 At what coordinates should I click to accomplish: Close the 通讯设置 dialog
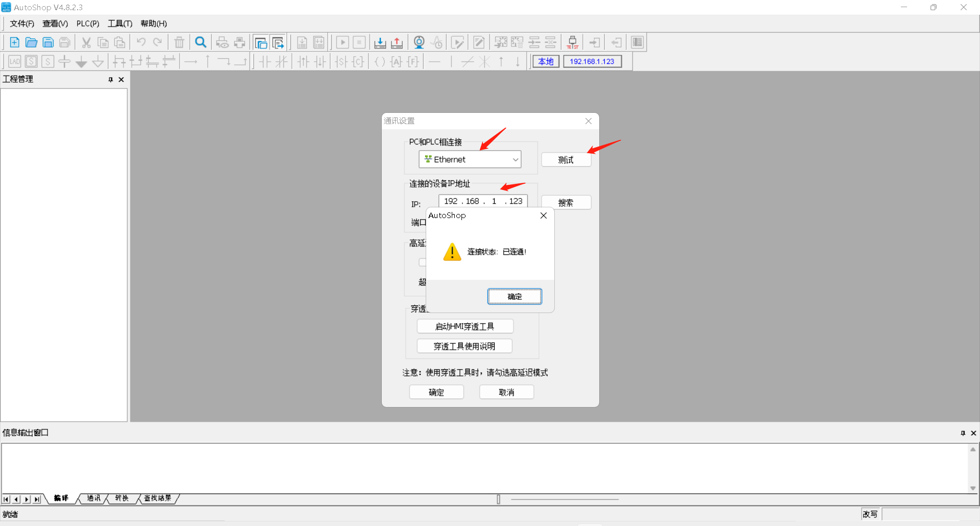tap(589, 121)
